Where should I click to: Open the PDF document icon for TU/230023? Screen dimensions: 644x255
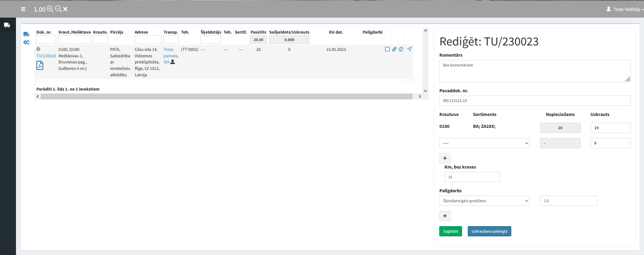point(40,65)
